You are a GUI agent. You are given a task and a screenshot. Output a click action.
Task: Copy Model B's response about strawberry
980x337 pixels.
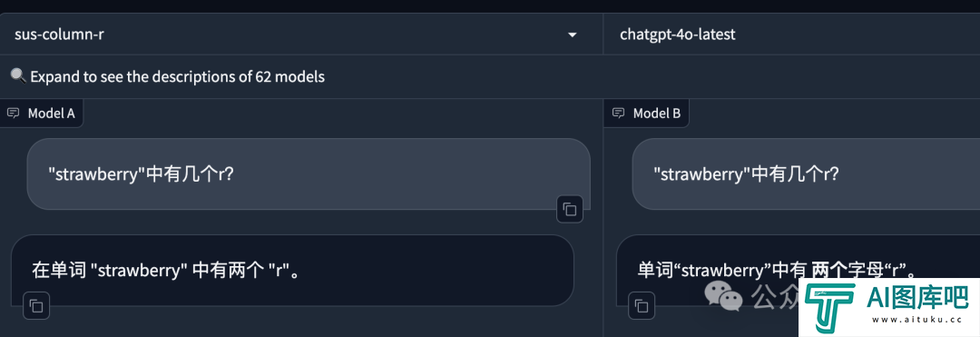click(x=642, y=306)
